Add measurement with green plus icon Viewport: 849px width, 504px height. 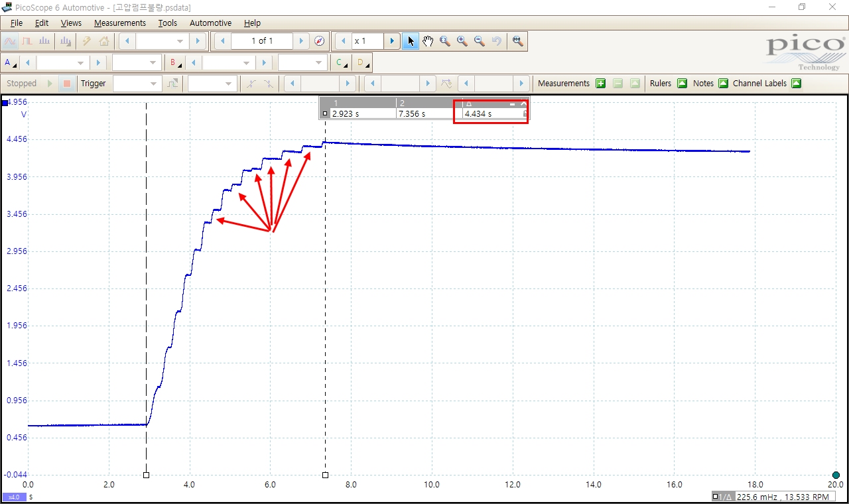[600, 84]
